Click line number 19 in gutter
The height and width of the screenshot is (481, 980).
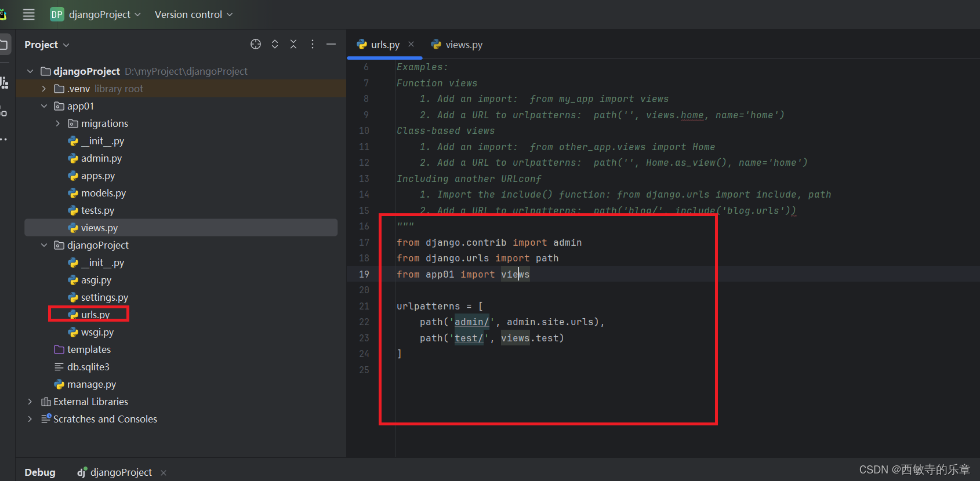tap(364, 274)
